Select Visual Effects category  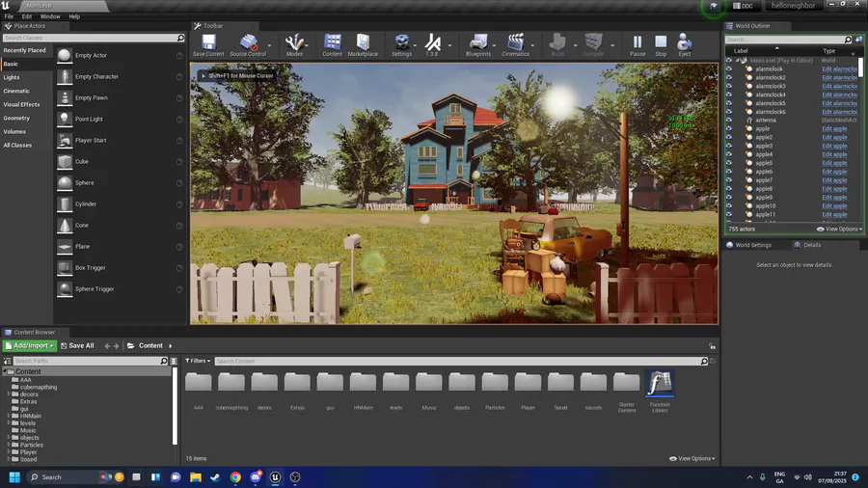pyautogui.click(x=21, y=104)
